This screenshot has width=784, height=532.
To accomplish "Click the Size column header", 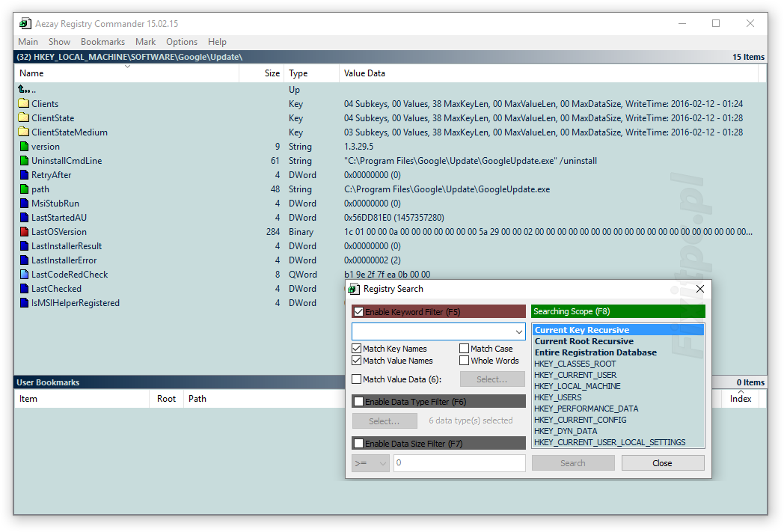I will coord(262,73).
